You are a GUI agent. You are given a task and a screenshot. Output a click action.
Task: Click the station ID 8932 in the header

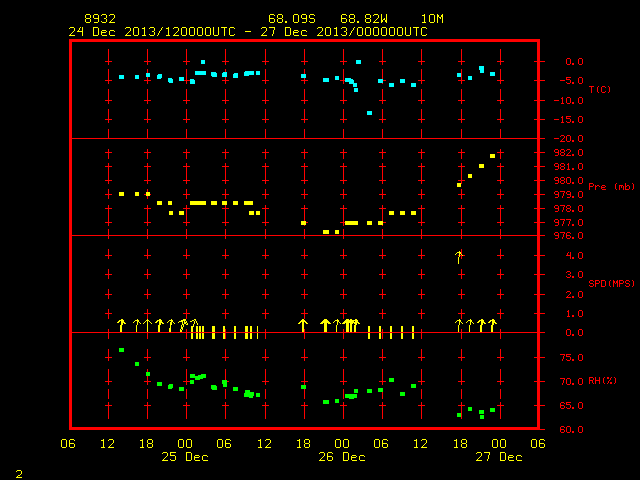pyautogui.click(x=100, y=19)
